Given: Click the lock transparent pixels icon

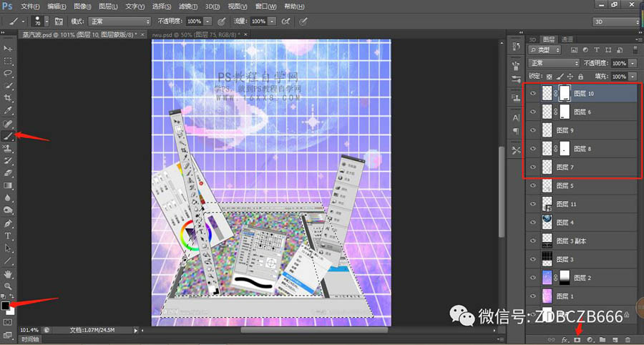Looking at the screenshot, I should pos(549,77).
